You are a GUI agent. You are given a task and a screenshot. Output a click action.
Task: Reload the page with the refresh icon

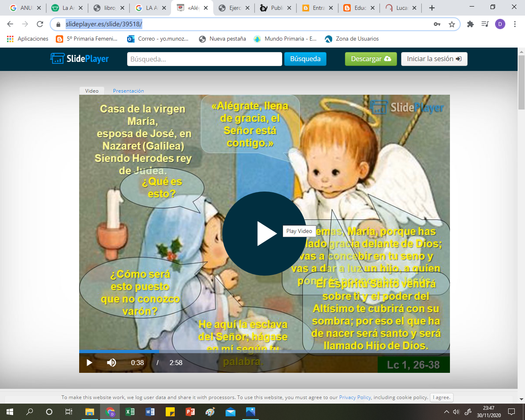[x=40, y=24]
